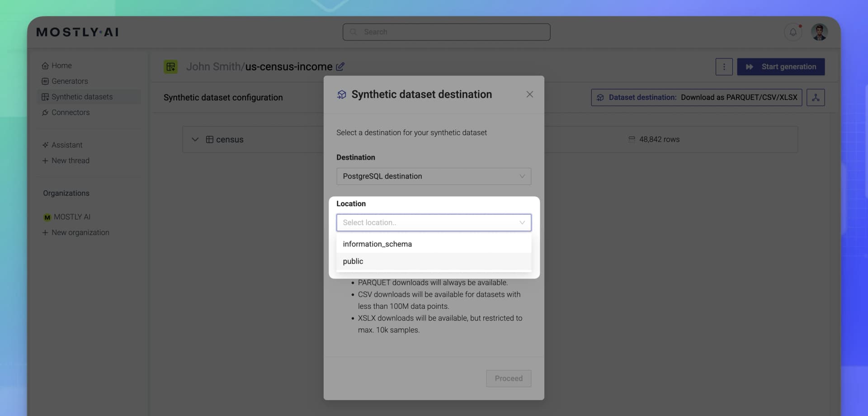Open the MOSTLY AI organization
The image size is (868, 416).
[72, 217]
